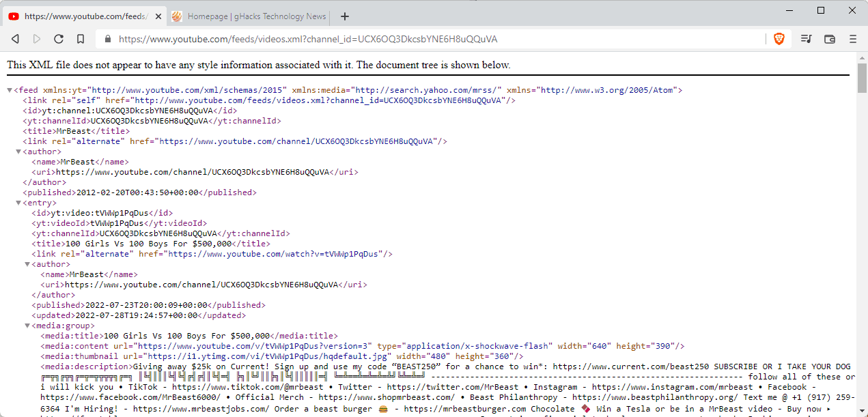View site info via the padlock icon

pyautogui.click(x=107, y=39)
